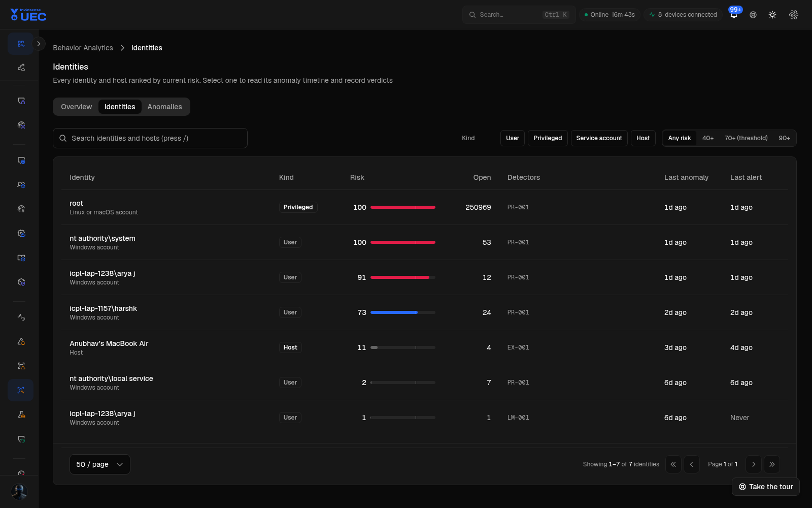The width and height of the screenshot is (812, 508).
Task: Click the shield with clock sidebar icon
Action: tap(21, 439)
